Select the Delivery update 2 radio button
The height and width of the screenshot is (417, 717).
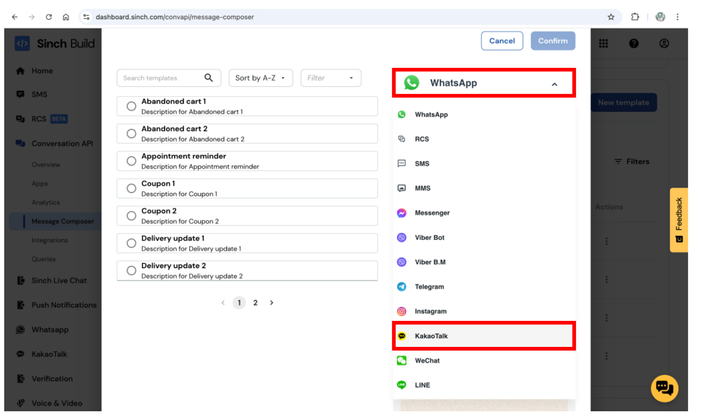[x=131, y=271]
